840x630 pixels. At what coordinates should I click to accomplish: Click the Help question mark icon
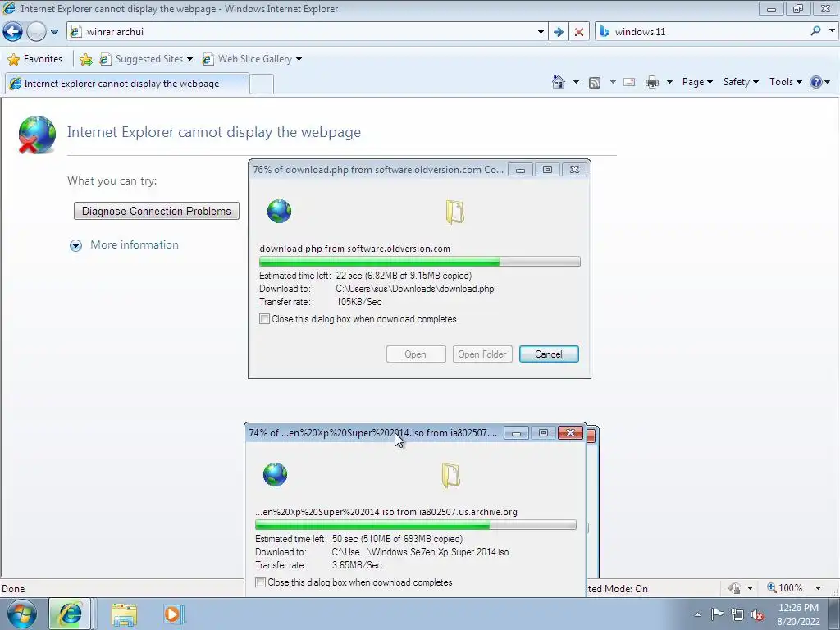pyautogui.click(x=816, y=82)
